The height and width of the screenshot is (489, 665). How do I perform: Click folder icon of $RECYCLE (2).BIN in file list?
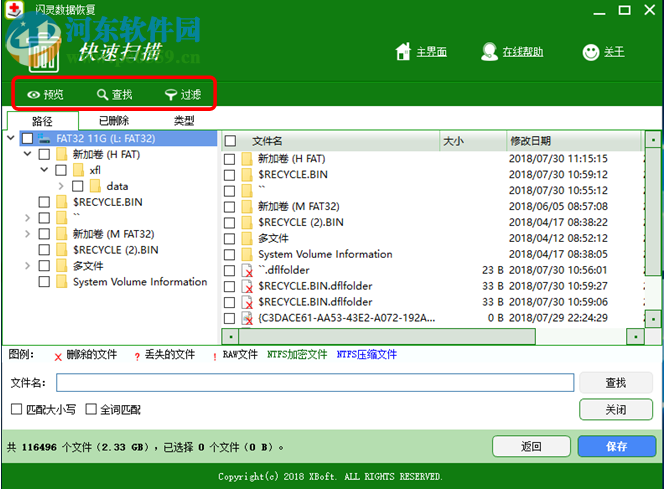(x=247, y=223)
